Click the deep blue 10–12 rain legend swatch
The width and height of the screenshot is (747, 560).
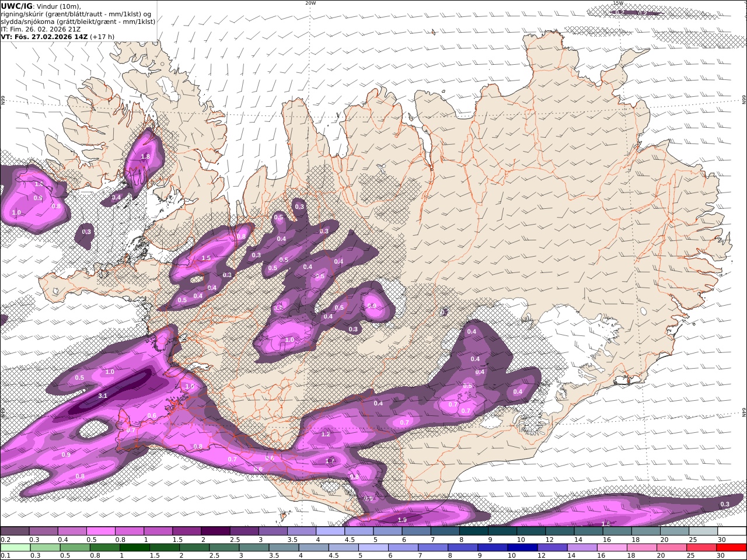[522, 548]
